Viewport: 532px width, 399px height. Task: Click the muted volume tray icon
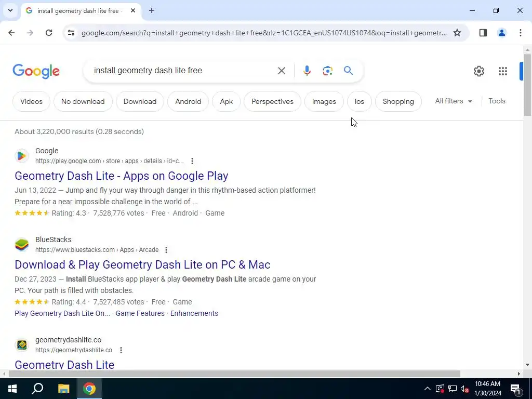tap(465, 389)
